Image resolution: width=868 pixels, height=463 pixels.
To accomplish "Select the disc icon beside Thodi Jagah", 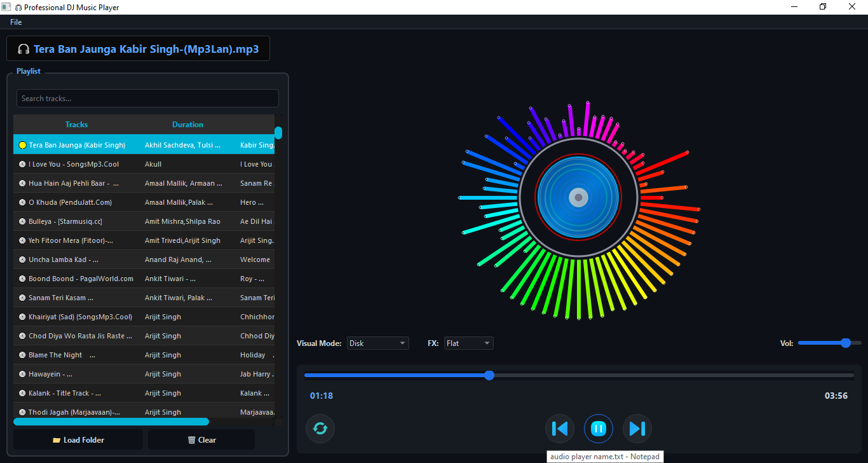I will click(22, 412).
